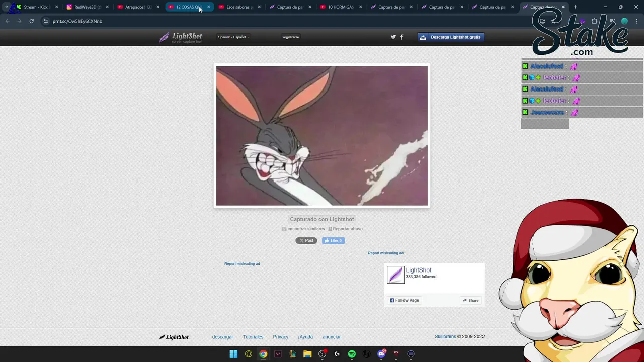Screen dimensions: 644x362
Task: Open LightShot Twitter icon in header
Action: click(393, 37)
